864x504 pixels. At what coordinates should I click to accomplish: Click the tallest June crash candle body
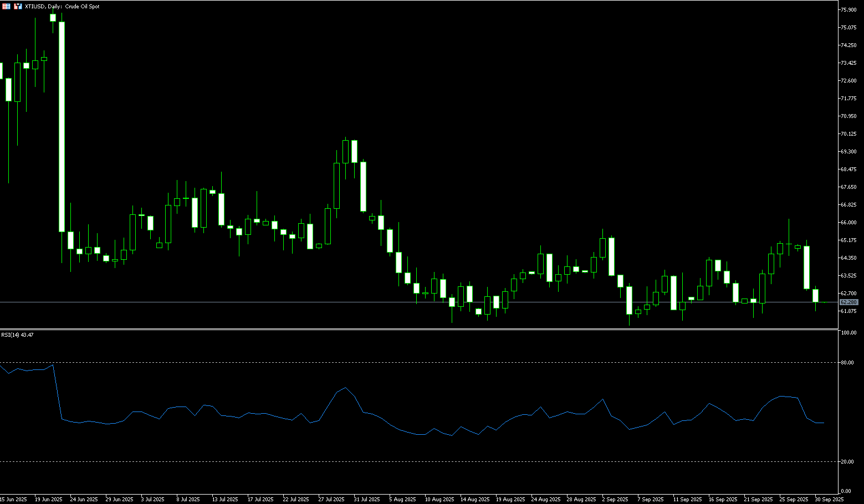tap(62, 126)
